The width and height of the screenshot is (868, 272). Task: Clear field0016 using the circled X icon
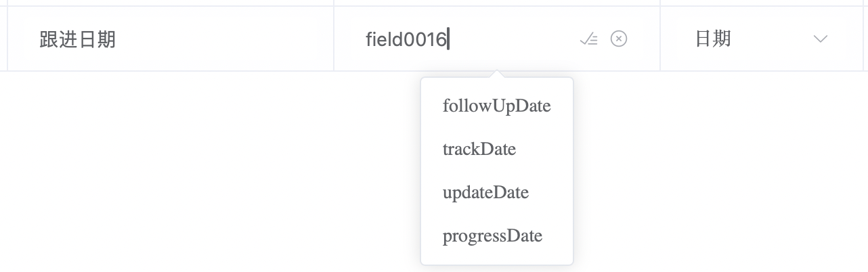pyautogui.click(x=619, y=39)
